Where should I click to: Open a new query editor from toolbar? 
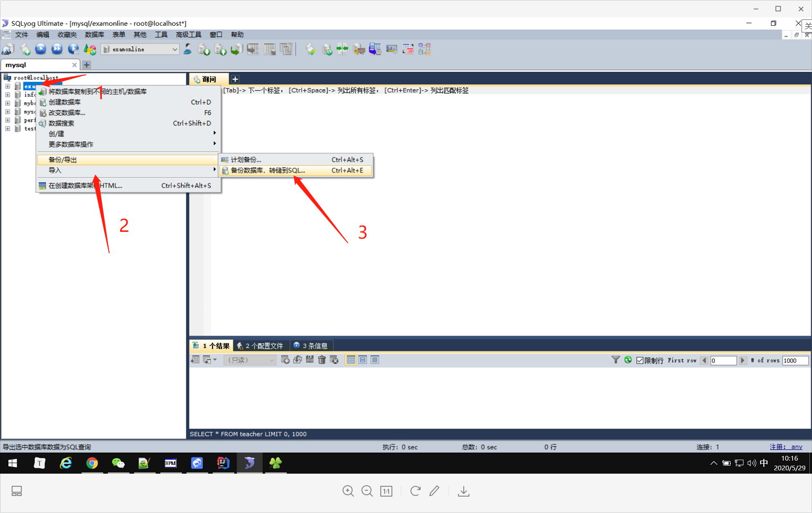click(25, 49)
